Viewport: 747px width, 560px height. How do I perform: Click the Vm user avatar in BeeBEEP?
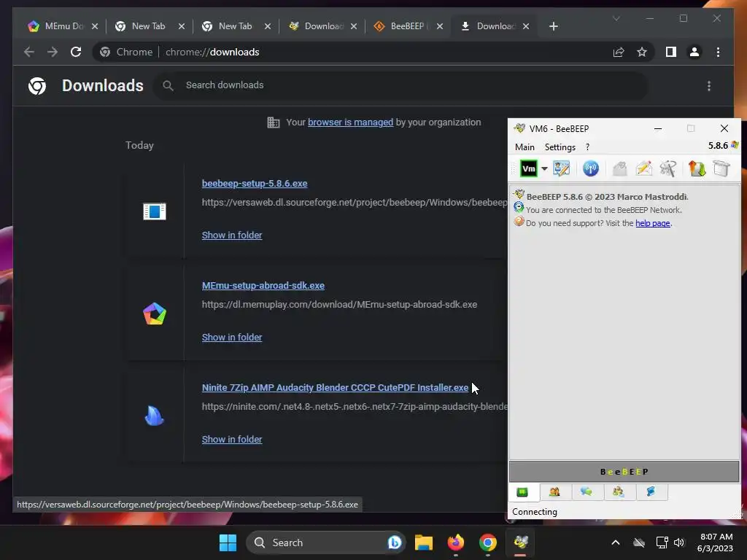point(528,168)
